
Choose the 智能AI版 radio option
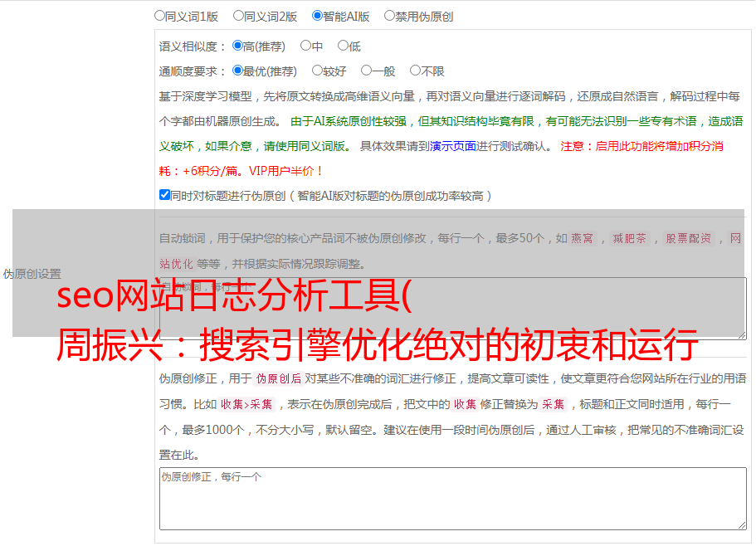click(317, 16)
